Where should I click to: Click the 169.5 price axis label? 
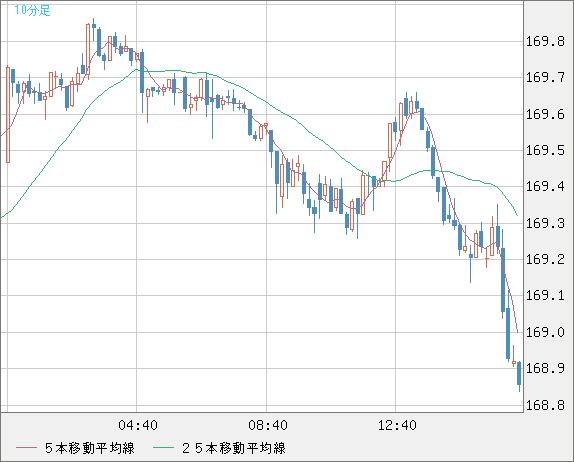click(x=545, y=150)
